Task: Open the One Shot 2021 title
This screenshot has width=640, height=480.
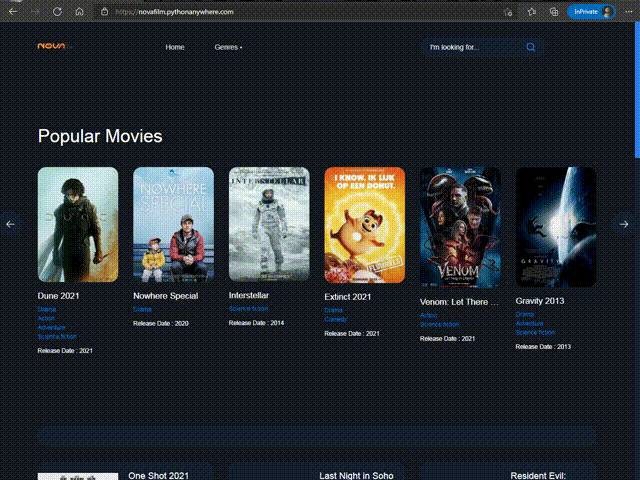Action: pos(158,476)
